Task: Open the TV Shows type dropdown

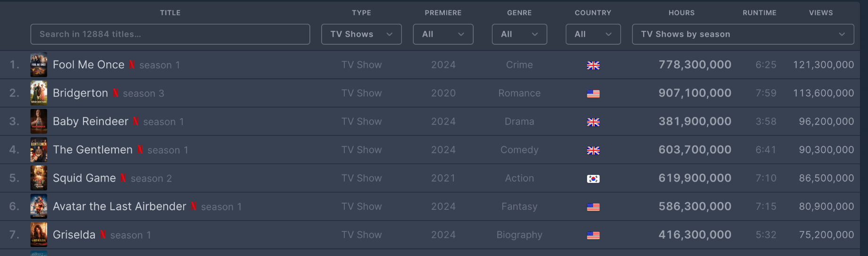Action: point(361,34)
